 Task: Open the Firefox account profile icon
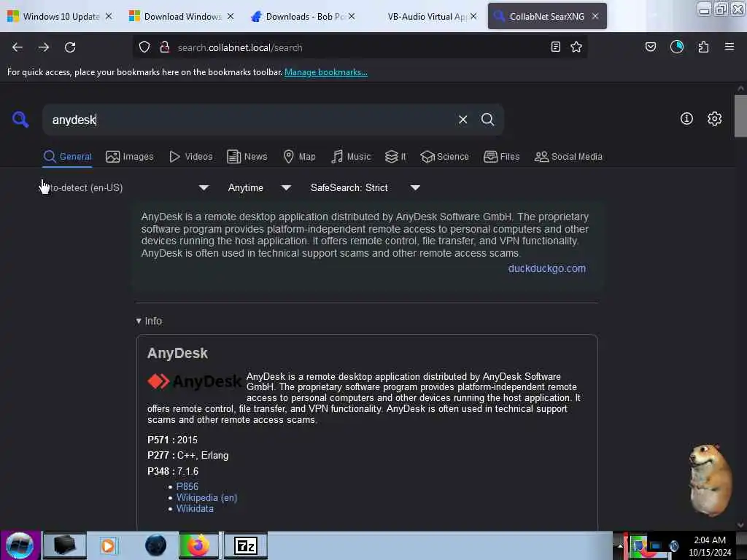pos(677,47)
